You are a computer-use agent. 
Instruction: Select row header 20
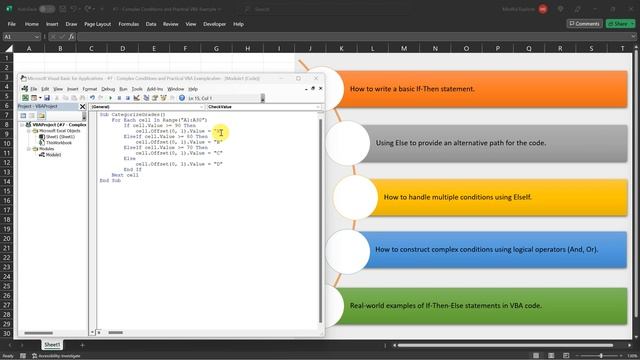(x=7, y=238)
